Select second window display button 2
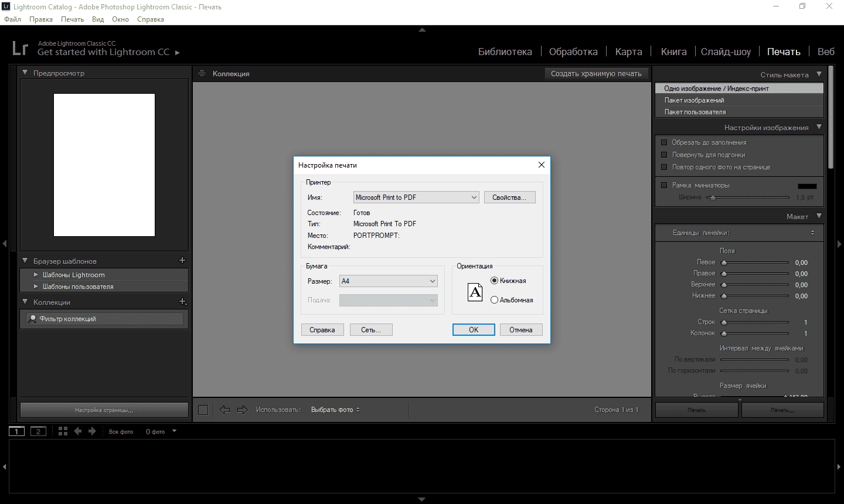 pyautogui.click(x=38, y=431)
